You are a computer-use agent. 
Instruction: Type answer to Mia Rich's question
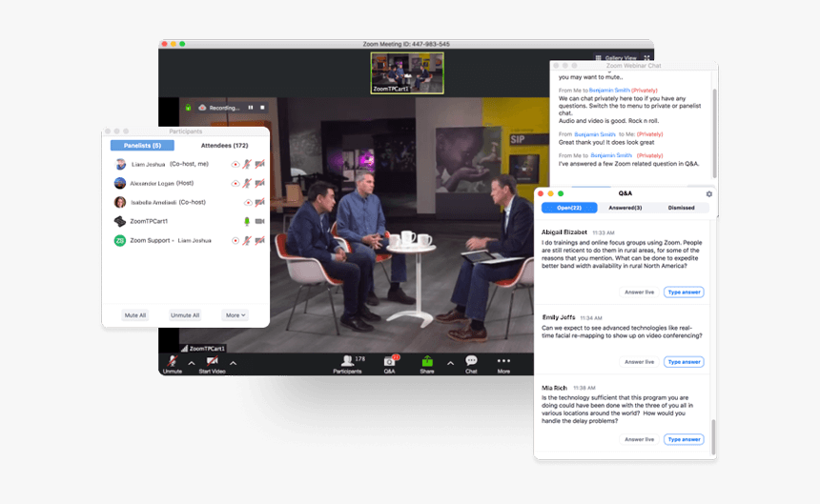point(684,439)
